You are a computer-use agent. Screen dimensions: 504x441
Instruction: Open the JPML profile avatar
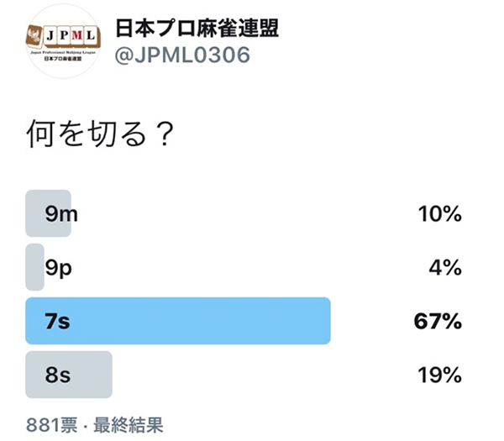[x=63, y=41]
